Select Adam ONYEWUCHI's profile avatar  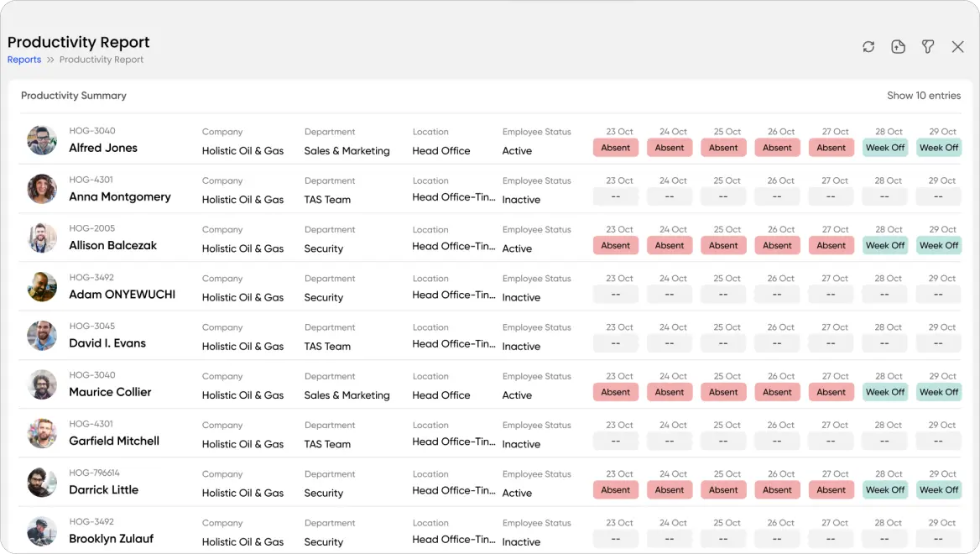tap(42, 287)
